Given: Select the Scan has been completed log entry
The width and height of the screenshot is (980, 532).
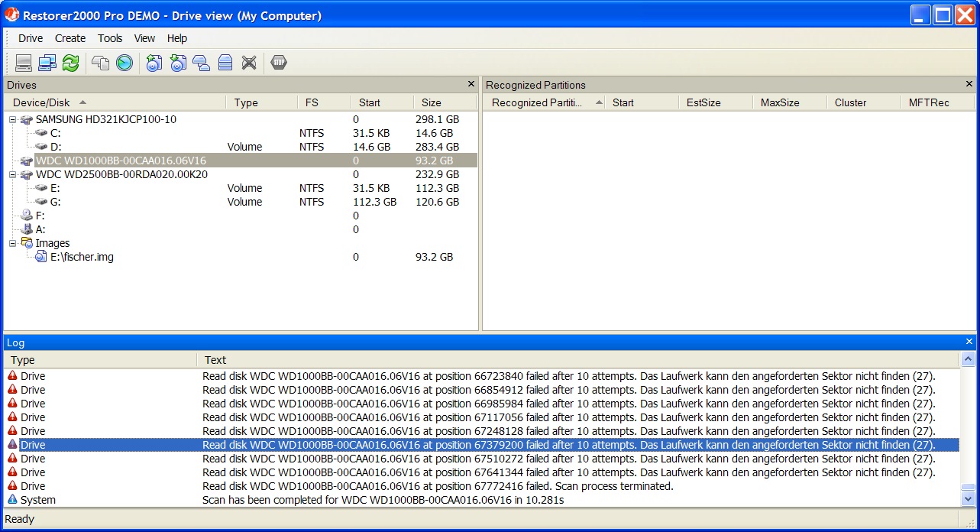Looking at the screenshot, I should pos(483,500).
